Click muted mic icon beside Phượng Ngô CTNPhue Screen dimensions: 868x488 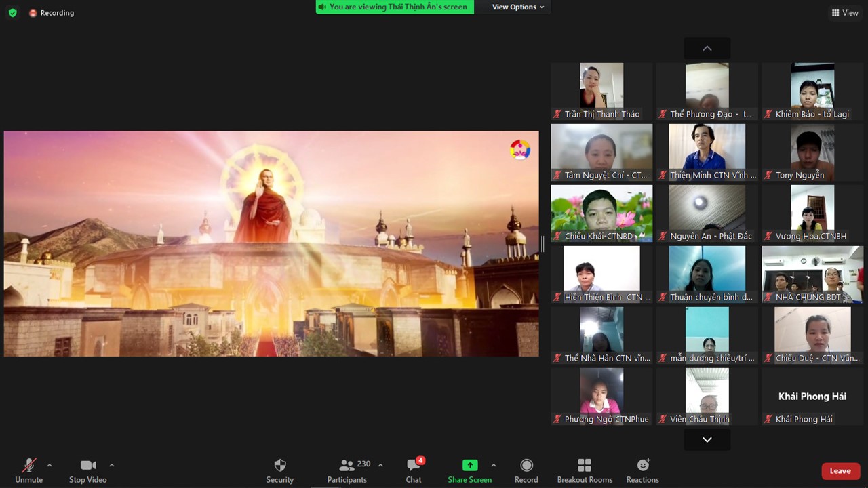pos(557,419)
